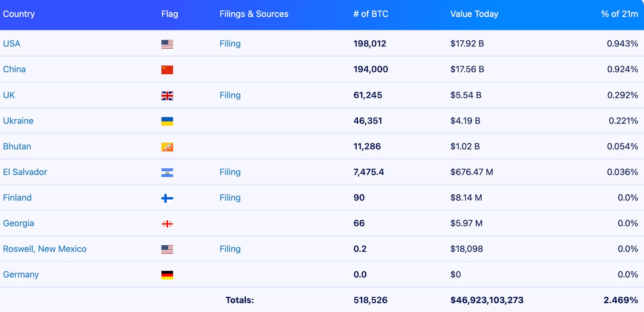Click the Totals row label
Viewport: 644px width, 312px height.
239,300
